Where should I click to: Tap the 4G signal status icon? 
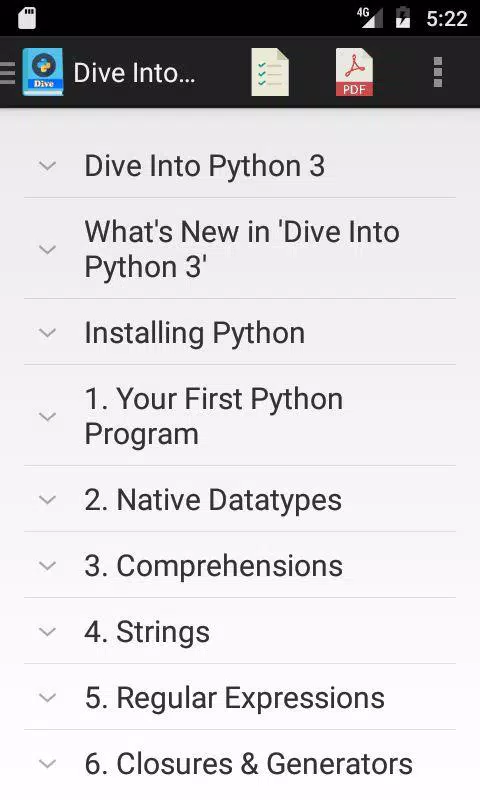pyautogui.click(x=369, y=18)
